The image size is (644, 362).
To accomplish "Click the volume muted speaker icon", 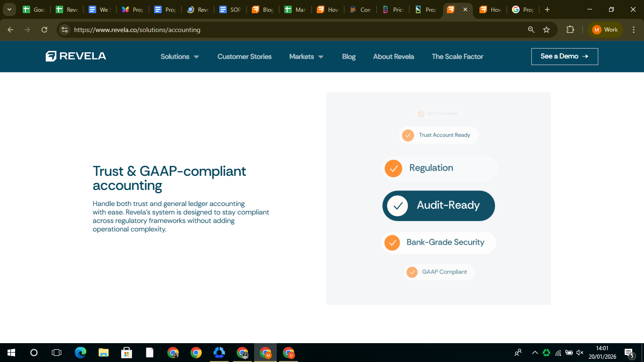I will 580,353.
